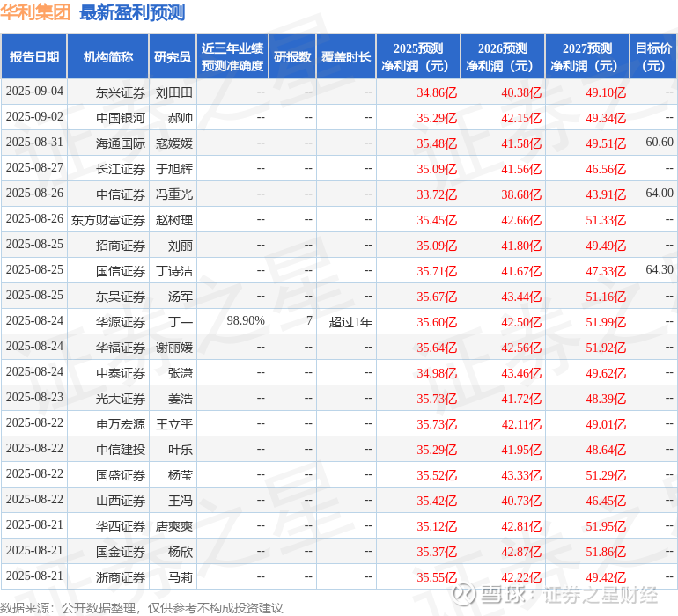
Task: Select the 2027预测净利润 column header
Action: 587,57
